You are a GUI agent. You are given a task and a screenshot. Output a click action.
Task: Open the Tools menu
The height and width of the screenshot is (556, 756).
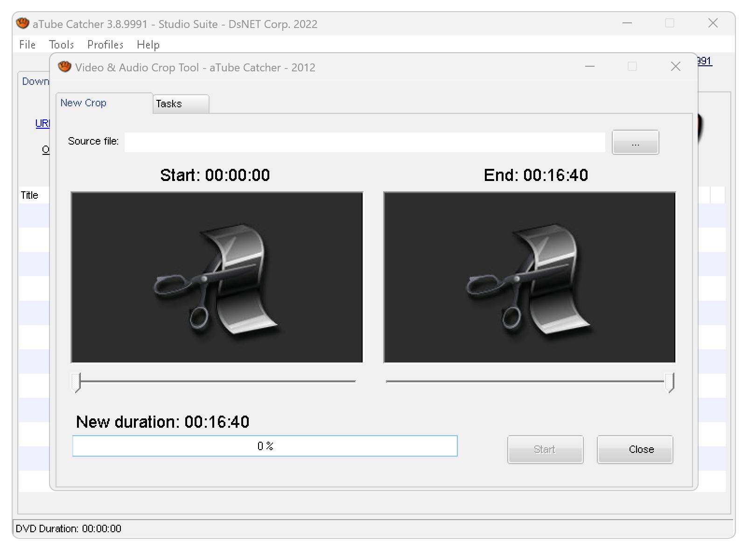click(x=61, y=45)
